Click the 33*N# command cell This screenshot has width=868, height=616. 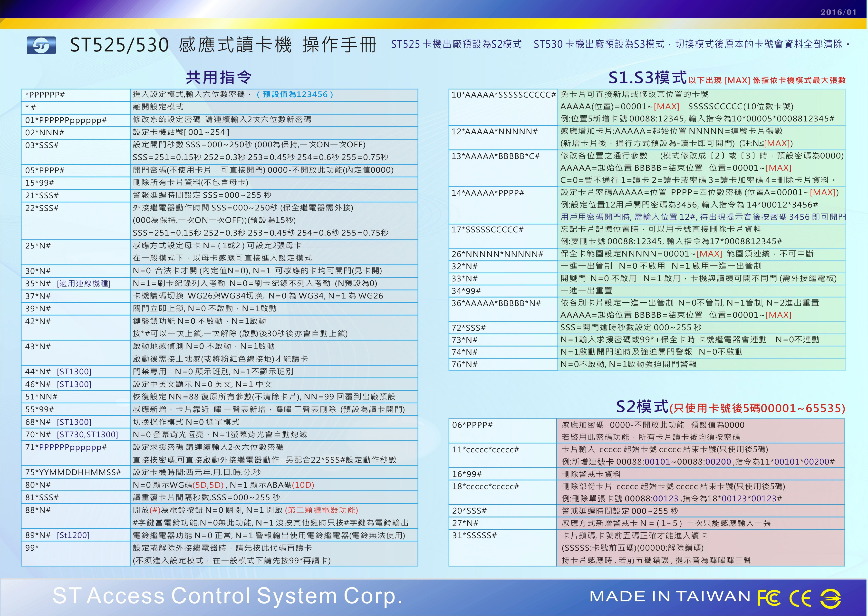(503, 278)
